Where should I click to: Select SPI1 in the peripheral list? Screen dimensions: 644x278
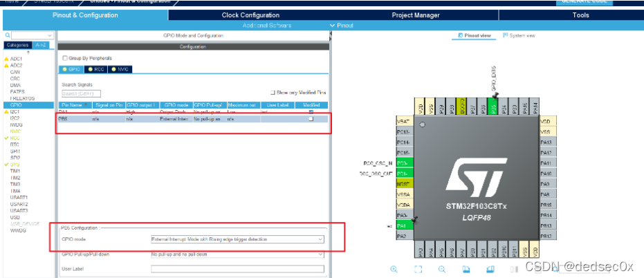click(x=15, y=151)
